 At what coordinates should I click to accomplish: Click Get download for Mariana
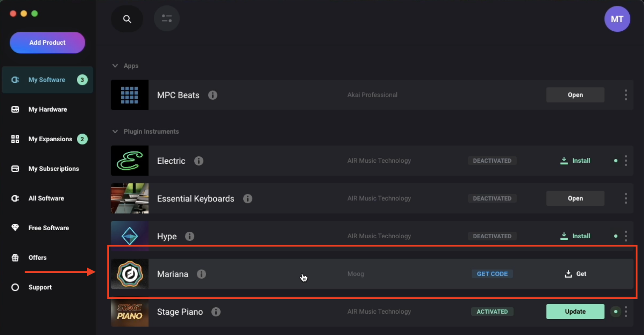[575, 274]
